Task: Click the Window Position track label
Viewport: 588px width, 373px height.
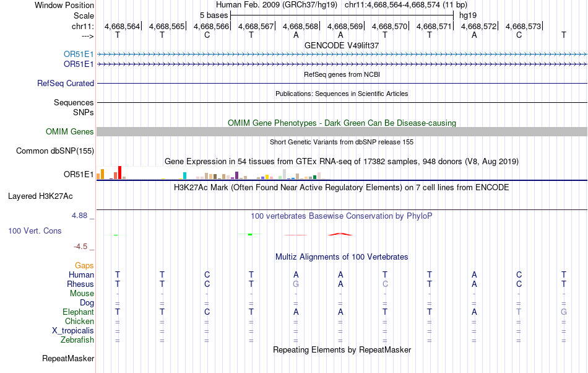Action: [x=64, y=5]
